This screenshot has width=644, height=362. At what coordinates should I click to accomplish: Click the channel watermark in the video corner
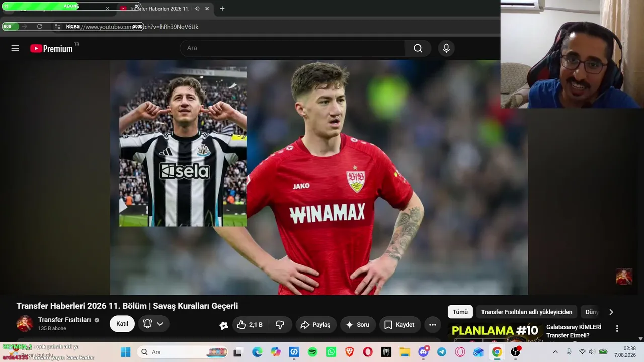point(624,277)
